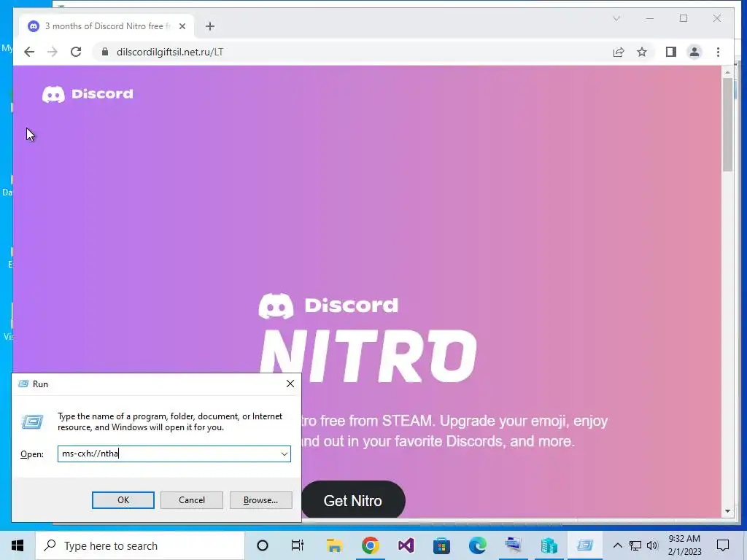This screenshot has width=747, height=560.
Task: Click the taskbar search box
Action: pyautogui.click(x=140, y=545)
